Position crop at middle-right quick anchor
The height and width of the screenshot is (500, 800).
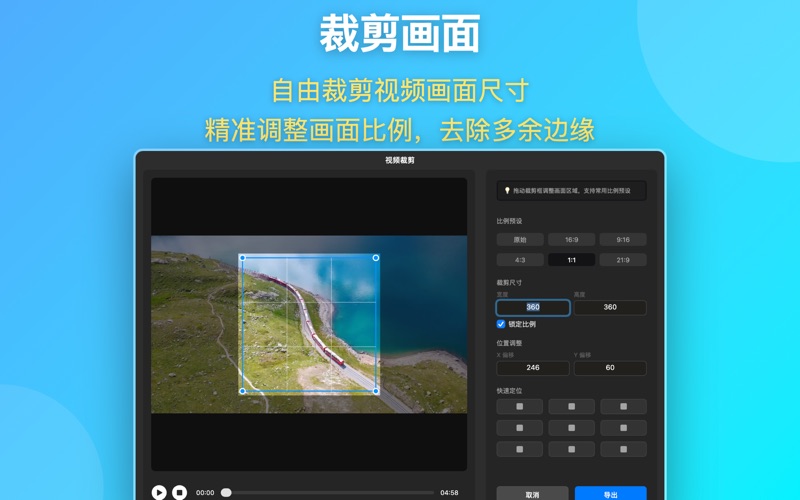point(623,428)
